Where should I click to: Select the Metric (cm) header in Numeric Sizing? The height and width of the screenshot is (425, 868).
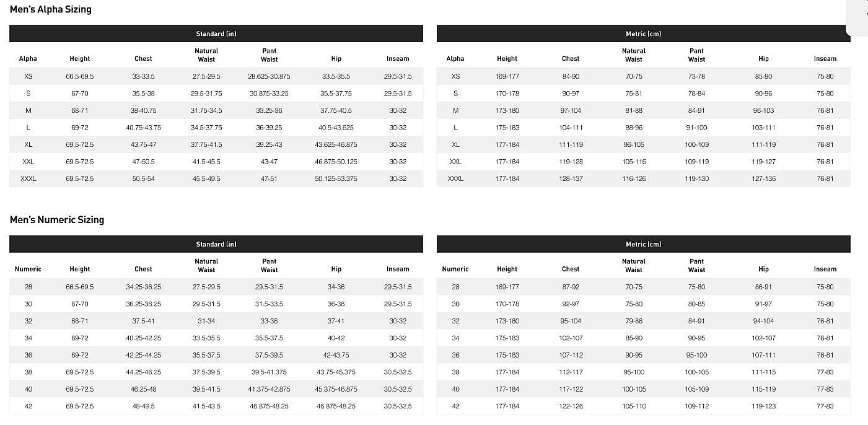(643, 244)
